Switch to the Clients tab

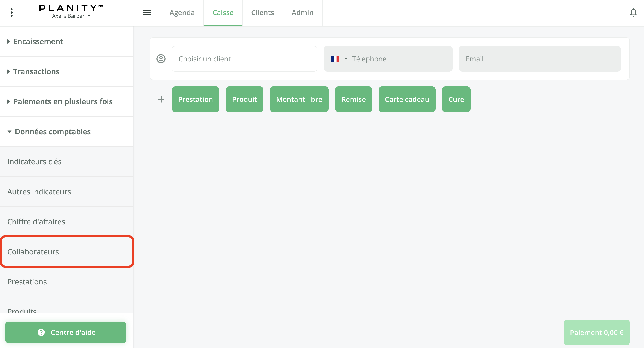point(262,12)
